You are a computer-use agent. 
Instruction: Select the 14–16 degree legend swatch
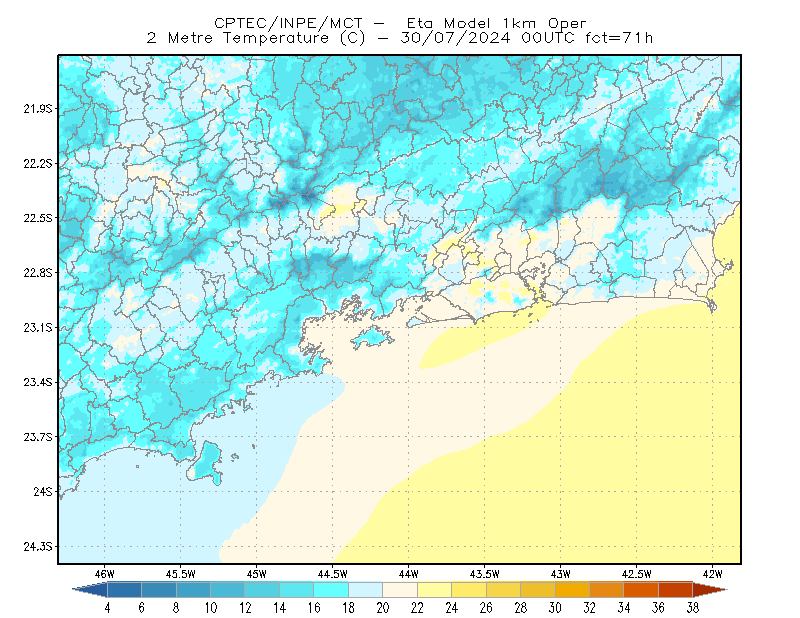click(x=296, y=590)
